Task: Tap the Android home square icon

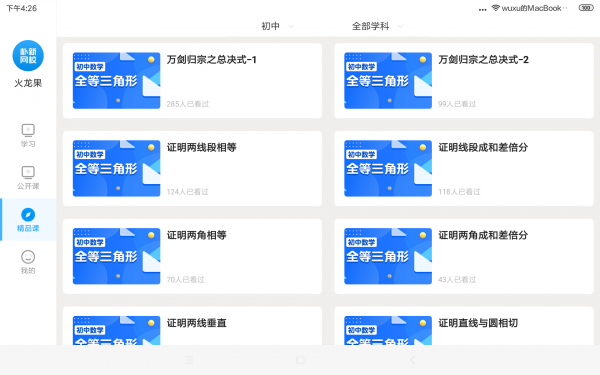Action: click(x=300, y=360)
